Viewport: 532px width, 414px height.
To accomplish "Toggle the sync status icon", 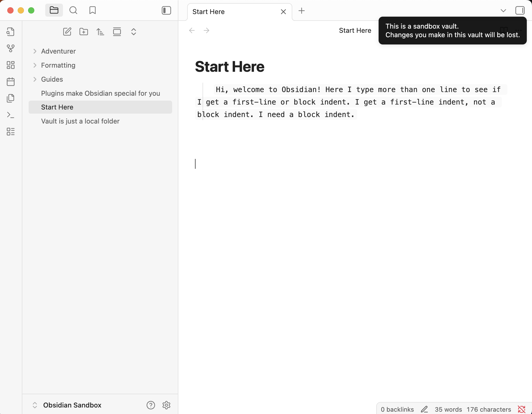I will point(522,409).
